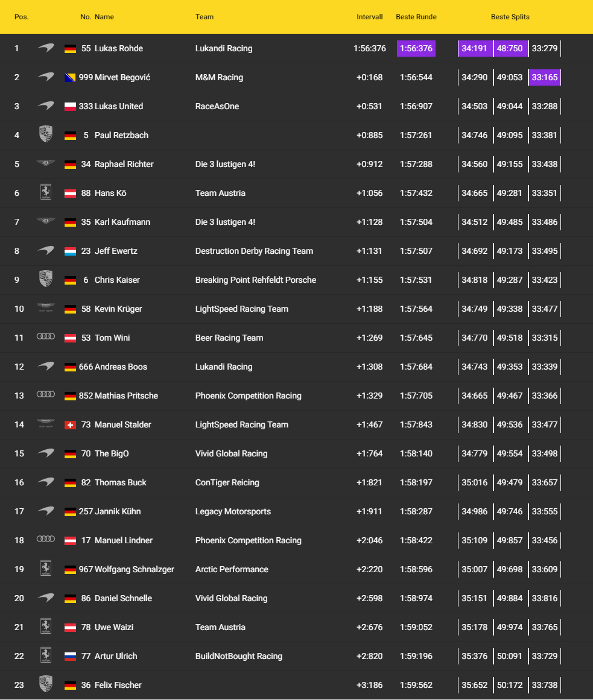
Task: Click the Destruction Derby Racing Team name
Action: point(254,251)
